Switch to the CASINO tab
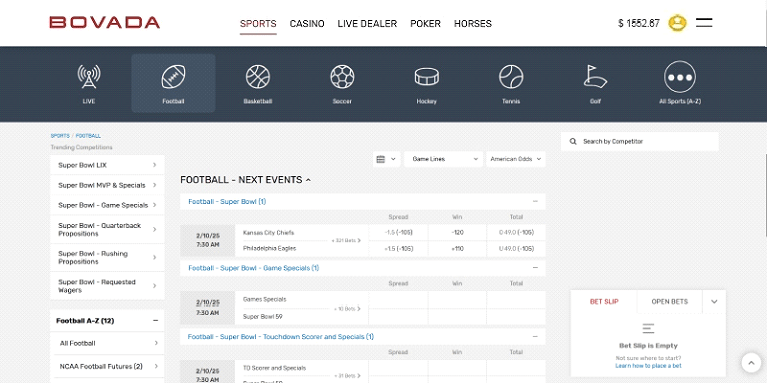 307,23
